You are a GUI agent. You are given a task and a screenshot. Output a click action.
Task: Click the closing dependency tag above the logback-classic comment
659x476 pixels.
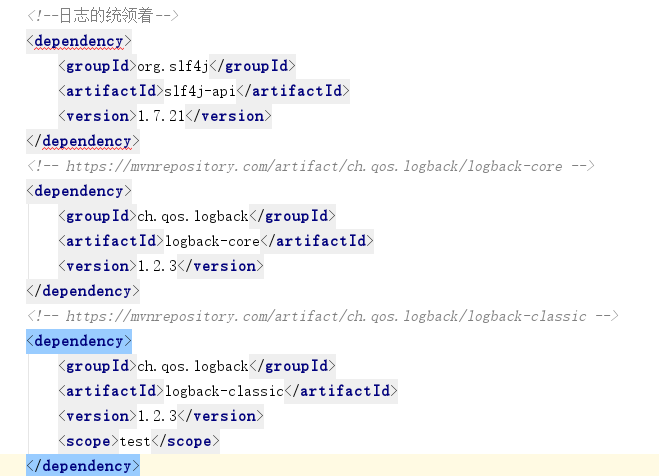(x=83, y=291)
